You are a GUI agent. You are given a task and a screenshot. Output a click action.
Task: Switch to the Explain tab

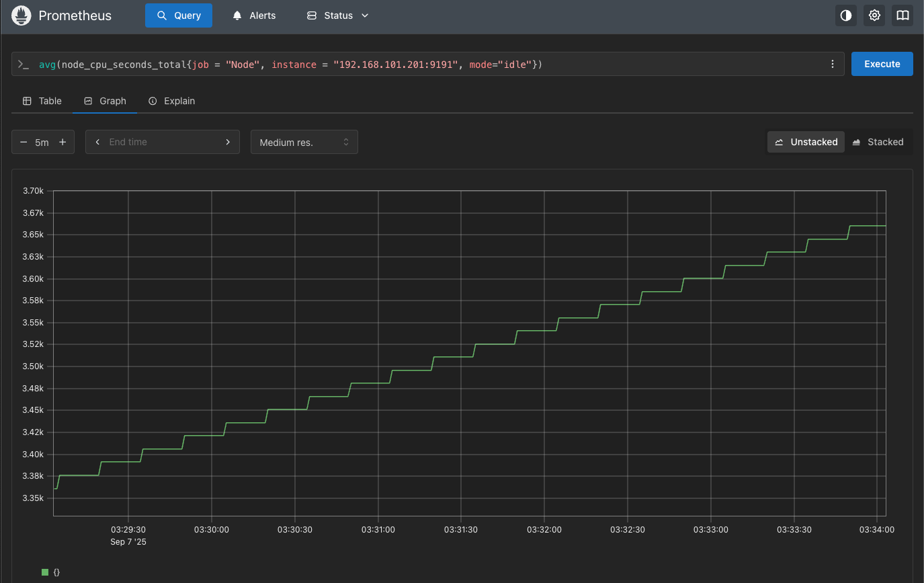(171, 101)
